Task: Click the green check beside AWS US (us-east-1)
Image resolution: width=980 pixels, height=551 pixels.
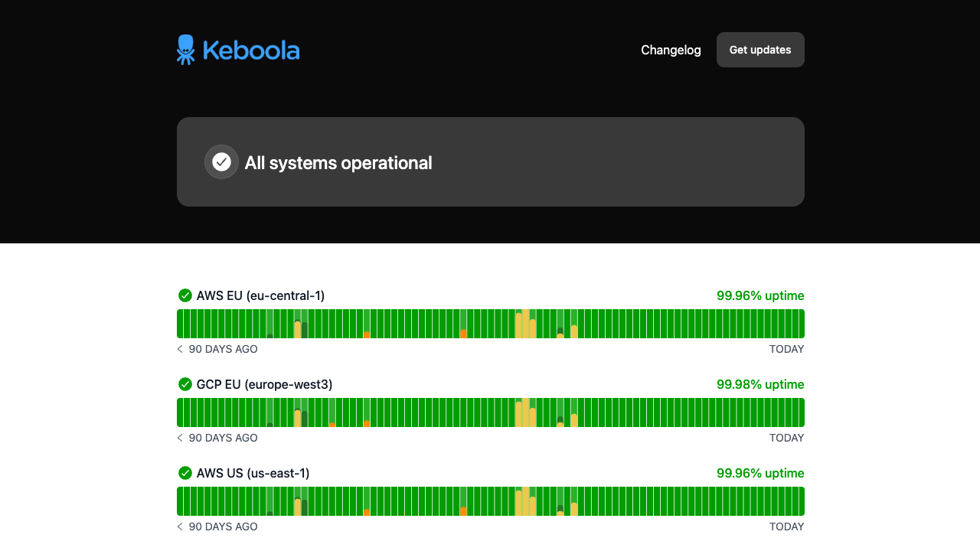Action: 185,473
